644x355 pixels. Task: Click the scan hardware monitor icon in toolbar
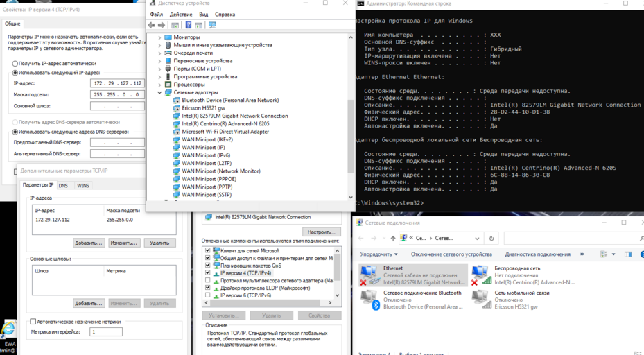[x=212, y=26]
